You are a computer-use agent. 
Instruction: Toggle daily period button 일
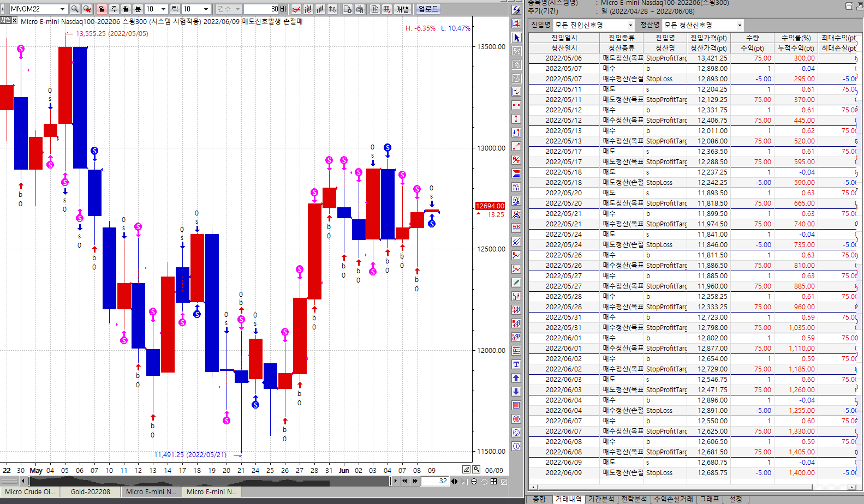(x=102, y=9)
